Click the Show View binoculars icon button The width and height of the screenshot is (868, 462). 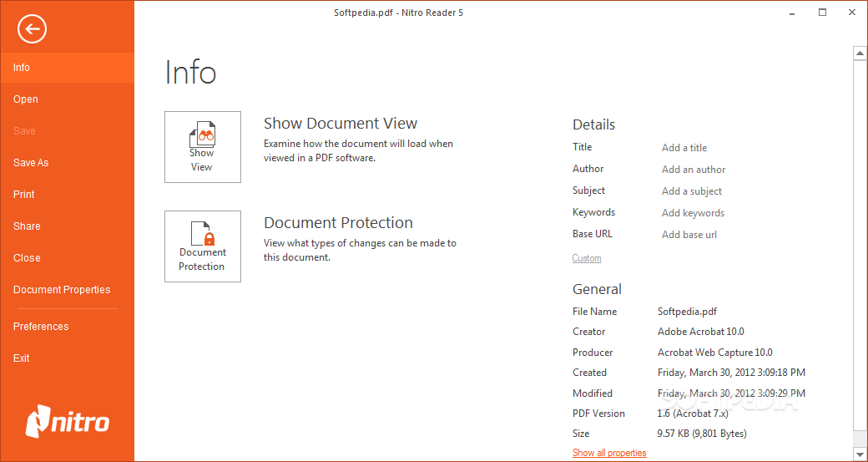coord(203,147)
